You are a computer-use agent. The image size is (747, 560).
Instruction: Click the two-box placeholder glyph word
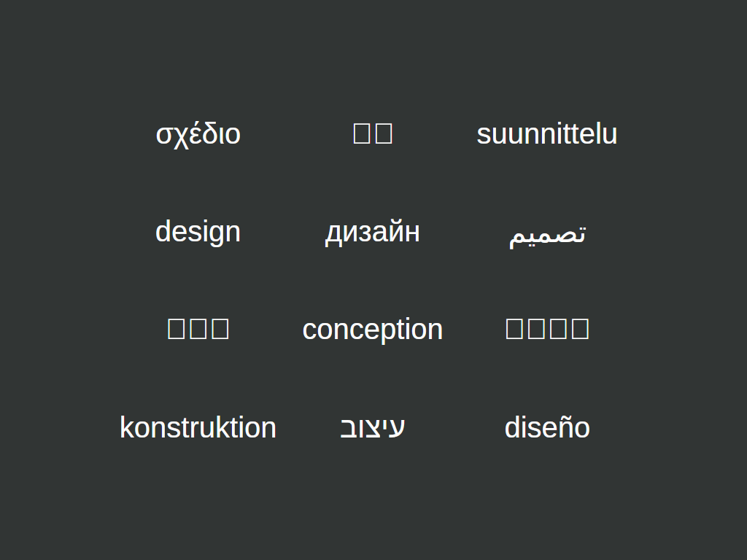(372, 133)
